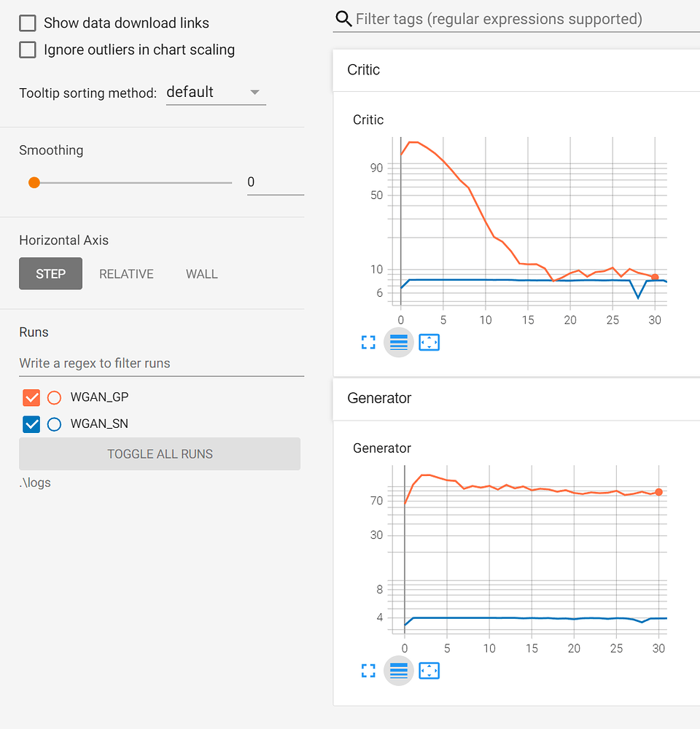Uncheck the WGAN_SN run checkbox

click(x=31, y=424)
